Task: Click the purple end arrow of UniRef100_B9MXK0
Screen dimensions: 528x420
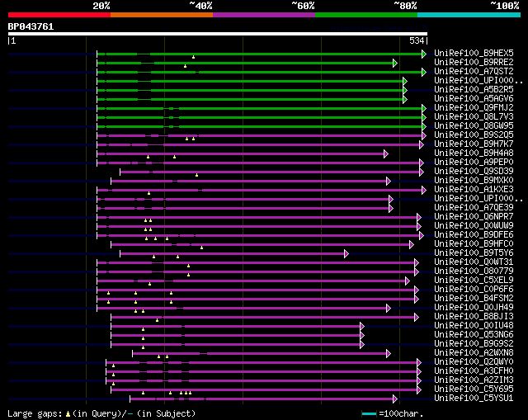Action: point(389,182)
